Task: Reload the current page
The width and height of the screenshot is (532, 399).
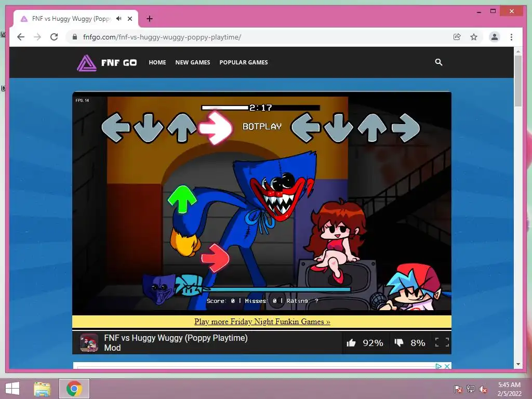Action: (x=54, y=37)
